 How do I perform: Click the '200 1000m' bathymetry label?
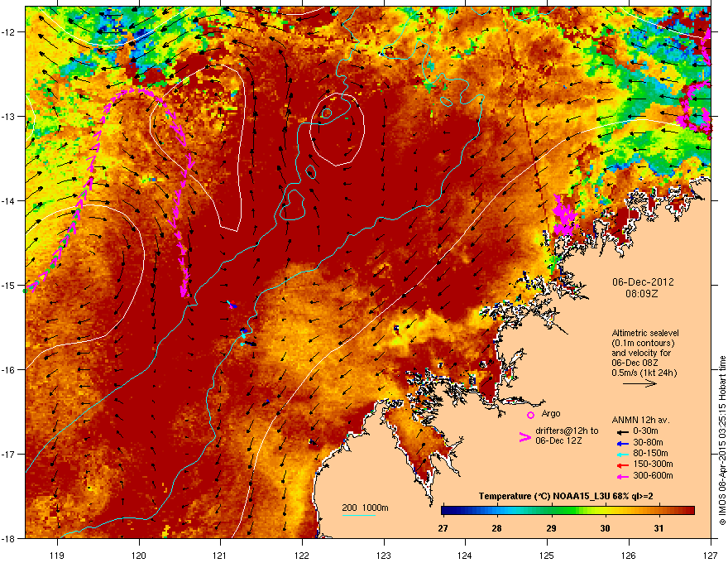pyautogui.click(x=365, y=508)
